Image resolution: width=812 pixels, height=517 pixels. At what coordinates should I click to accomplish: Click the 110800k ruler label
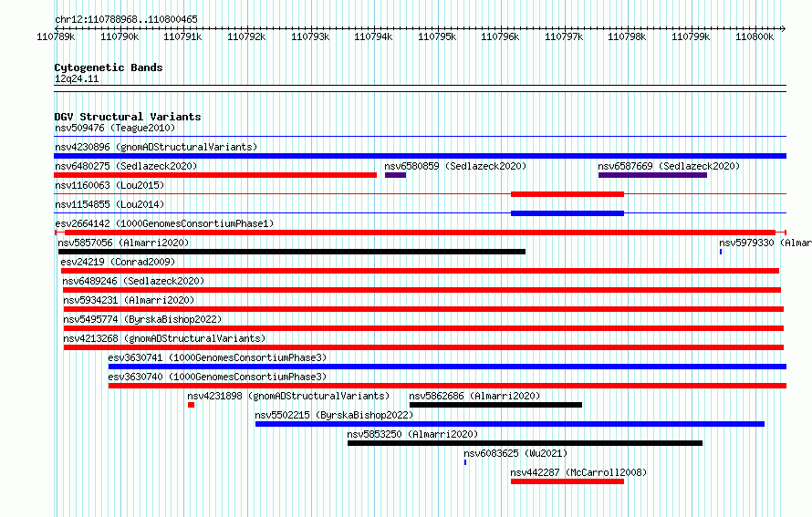pos(755,36)
